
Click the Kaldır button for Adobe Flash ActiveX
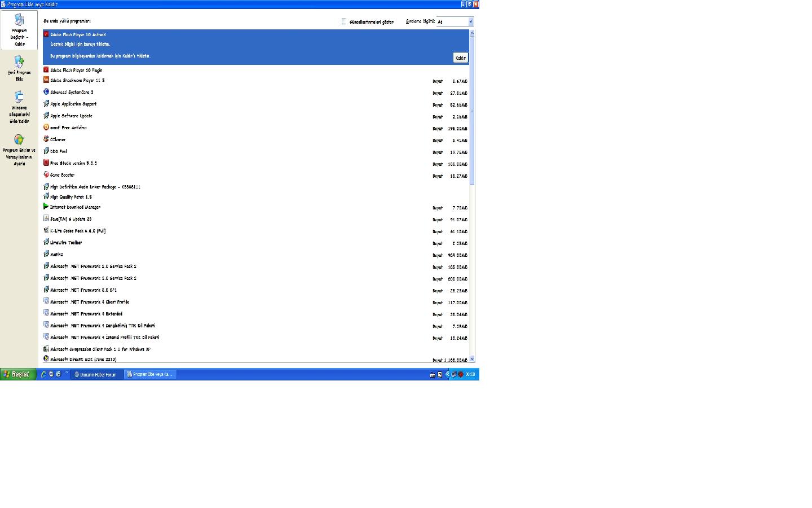point(461,58)
